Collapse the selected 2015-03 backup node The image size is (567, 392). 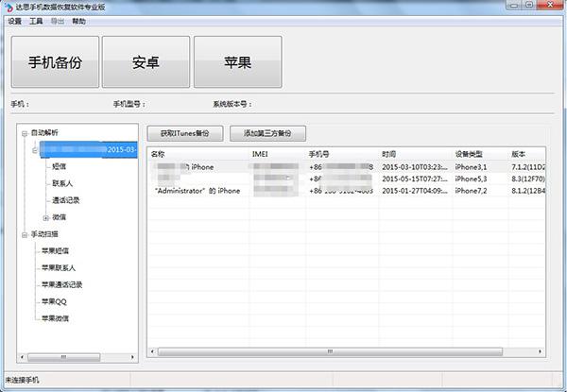click(35, 150)
